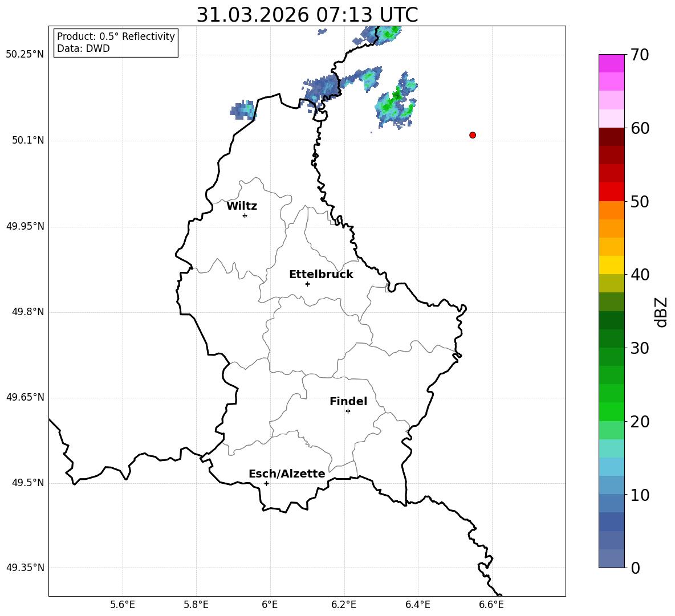Click the title '31.03.2026 07:13 UTC'
The width and height of the screenshot is (675, 616).
click(307, 15)
